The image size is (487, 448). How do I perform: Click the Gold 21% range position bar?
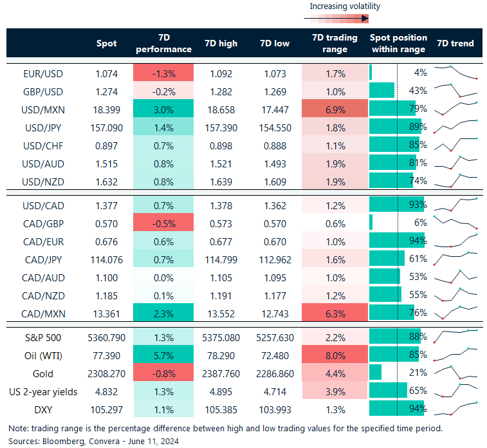point(376,373)
